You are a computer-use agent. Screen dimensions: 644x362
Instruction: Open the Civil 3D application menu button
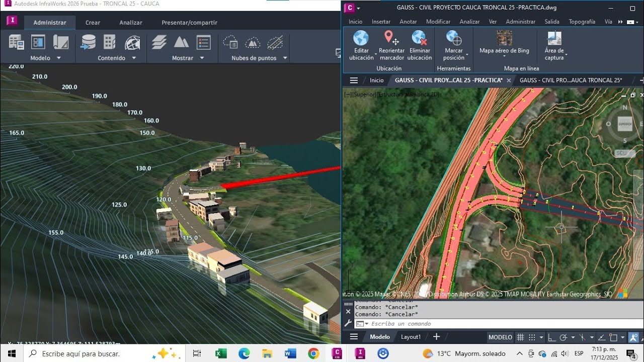pyautogui.click(x=351, y=8)
